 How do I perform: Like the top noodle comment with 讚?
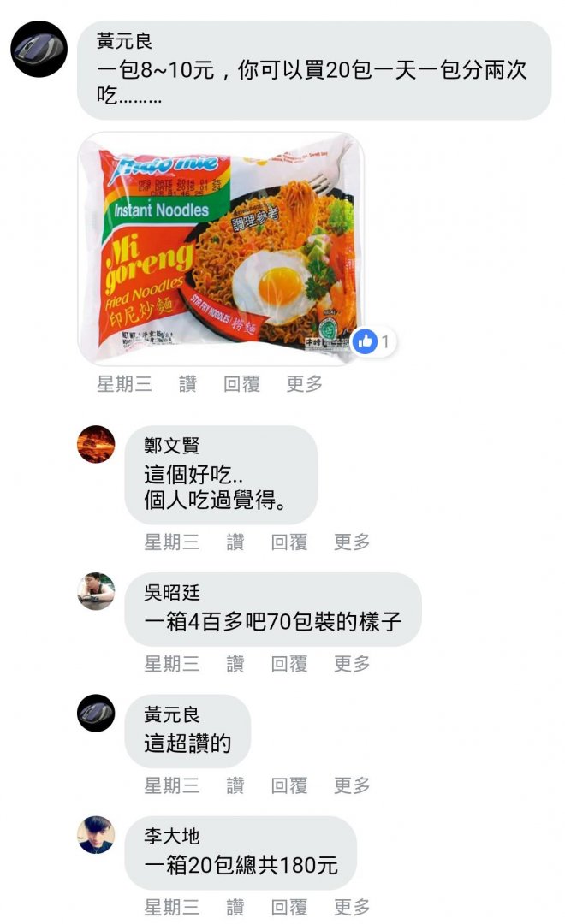tap(187, 384)
